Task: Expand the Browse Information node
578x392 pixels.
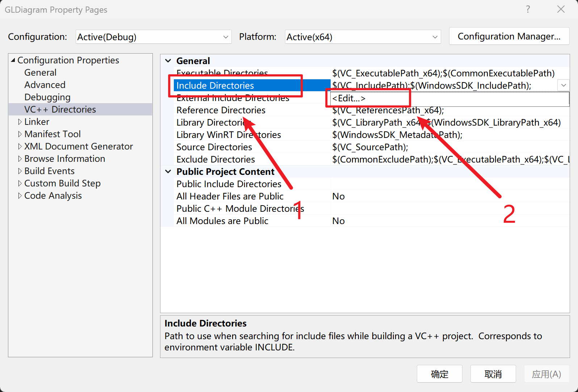Action: point(20,159)
